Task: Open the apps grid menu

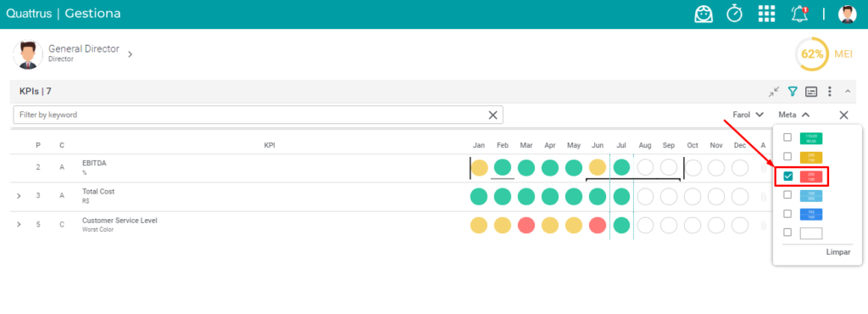Action: tap(766, 14)
